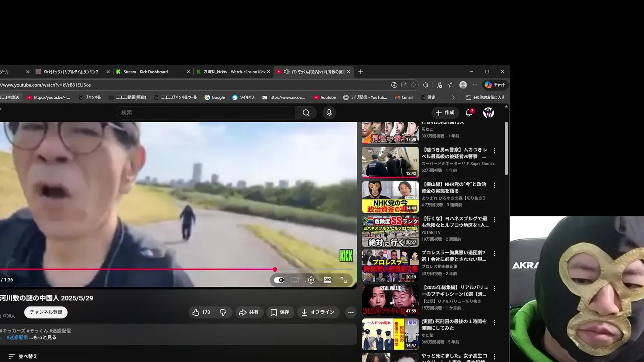Open the Google bookmark
Image resolution: width=644 pixels, height=362 pixels.
(214, 97)
